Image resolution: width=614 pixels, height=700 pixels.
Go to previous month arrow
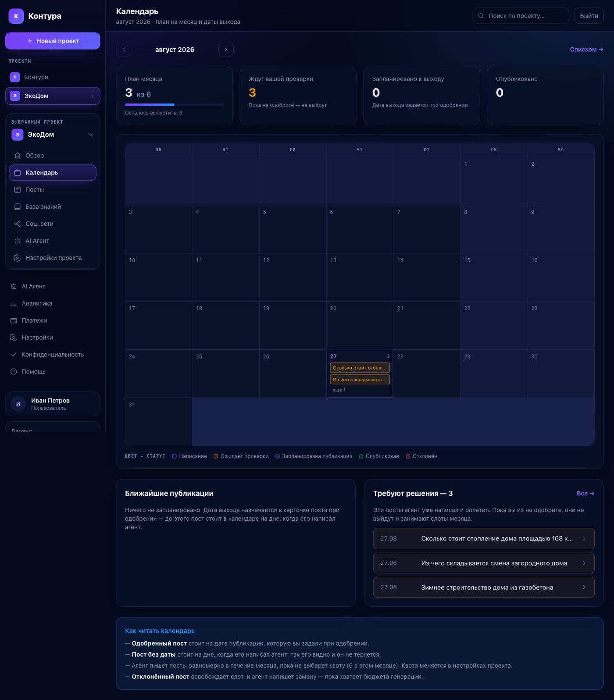(x=124, y=50)
